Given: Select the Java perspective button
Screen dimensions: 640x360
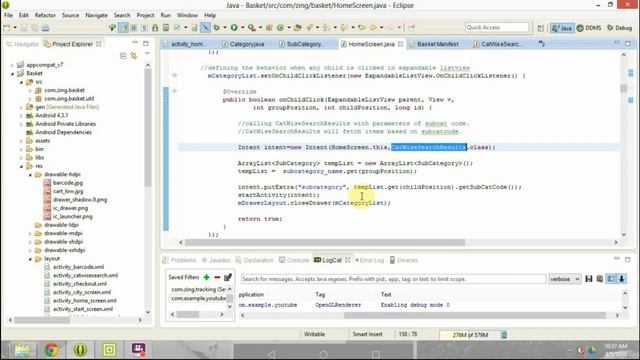Looking at the screenshot, I should 562,28.
